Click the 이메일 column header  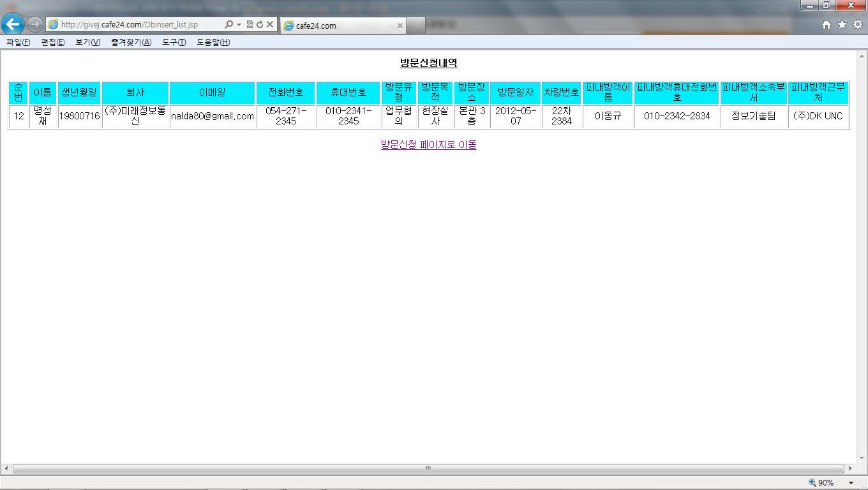(213, 93)
